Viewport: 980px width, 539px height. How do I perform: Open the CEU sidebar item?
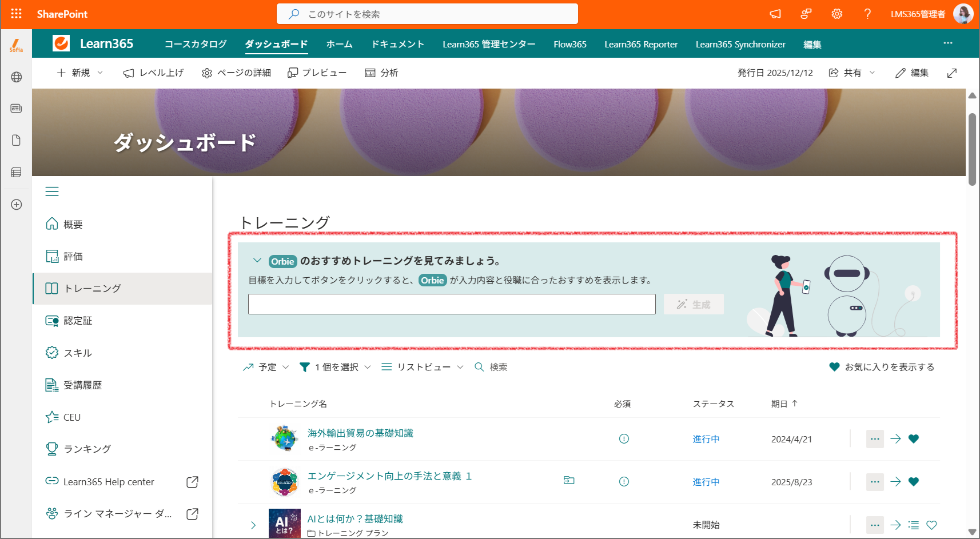pyautogui.click(x=122, y=417)
